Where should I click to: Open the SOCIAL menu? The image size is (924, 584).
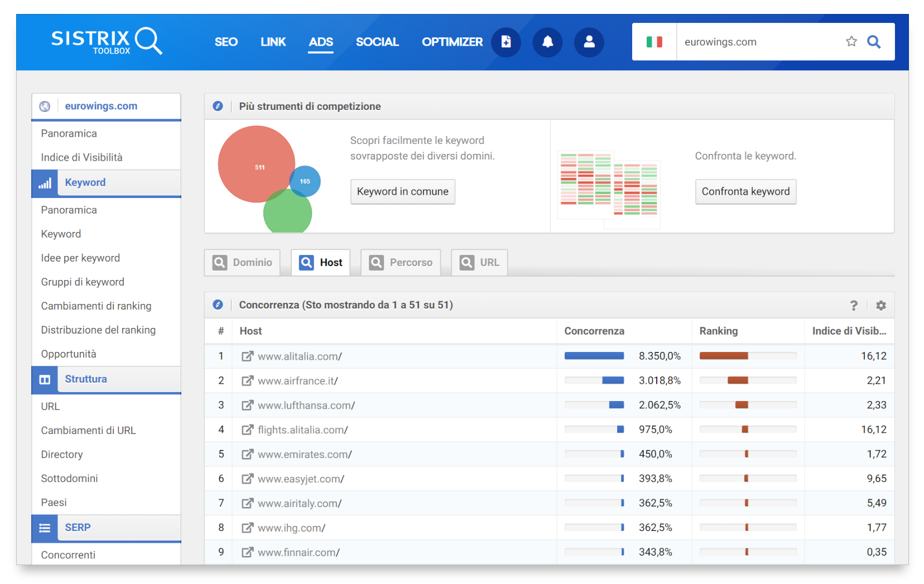[x=377, y=42]
